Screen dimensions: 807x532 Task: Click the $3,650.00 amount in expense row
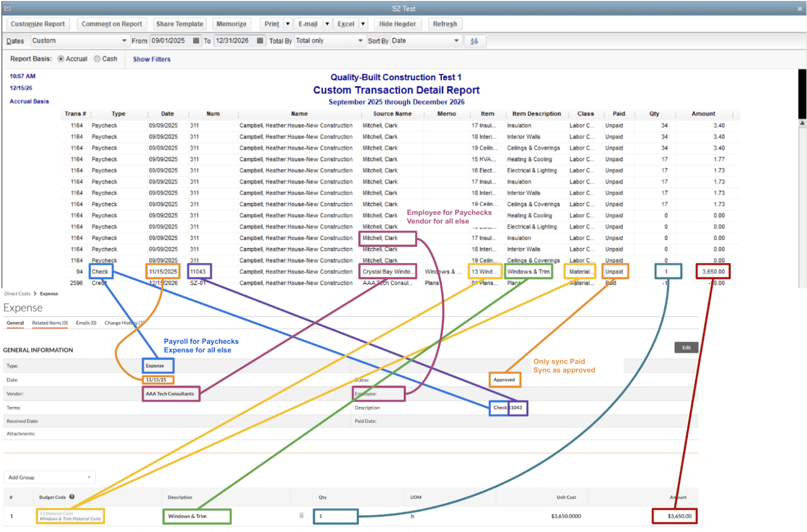[674, 516]
